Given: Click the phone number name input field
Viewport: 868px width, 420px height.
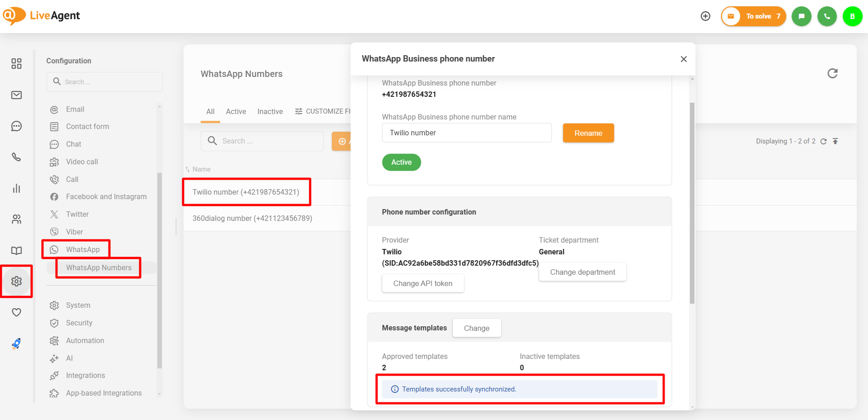Looking at the screenshot, I should (x=467, y=133).
